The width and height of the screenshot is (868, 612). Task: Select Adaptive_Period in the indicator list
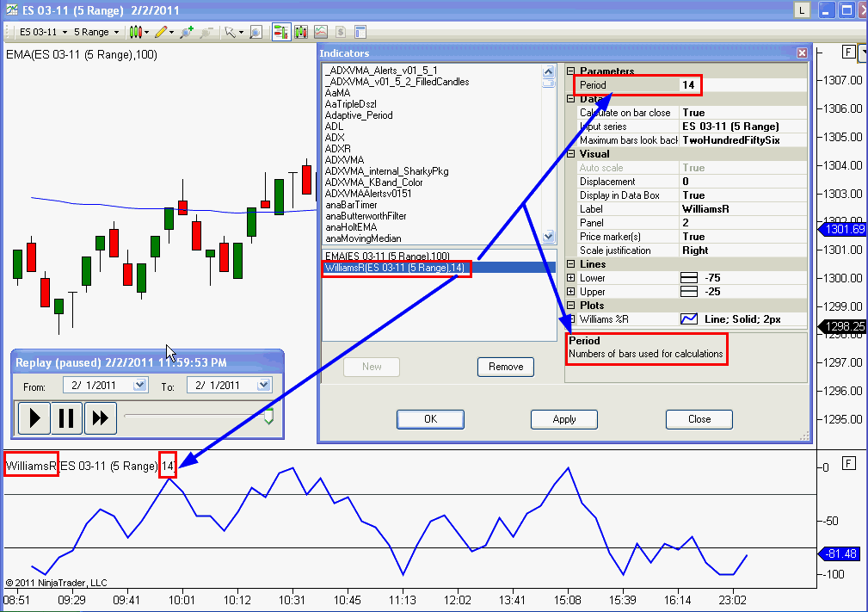359,115
